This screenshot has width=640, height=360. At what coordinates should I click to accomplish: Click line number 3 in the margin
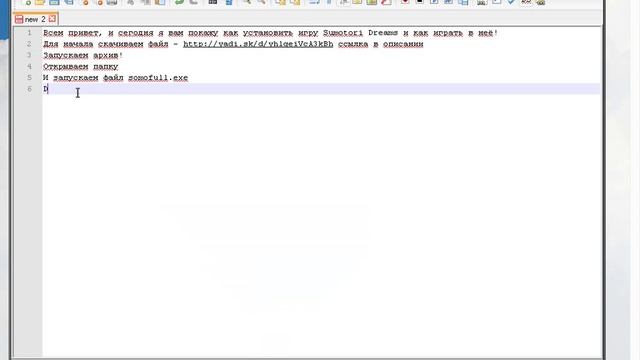(x=29, y=55)
